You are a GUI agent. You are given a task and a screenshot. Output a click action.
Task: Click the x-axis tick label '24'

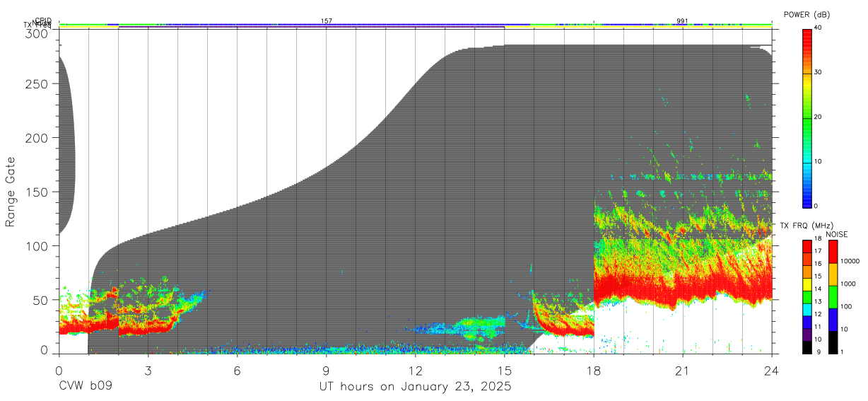click(x=771, y=371)
